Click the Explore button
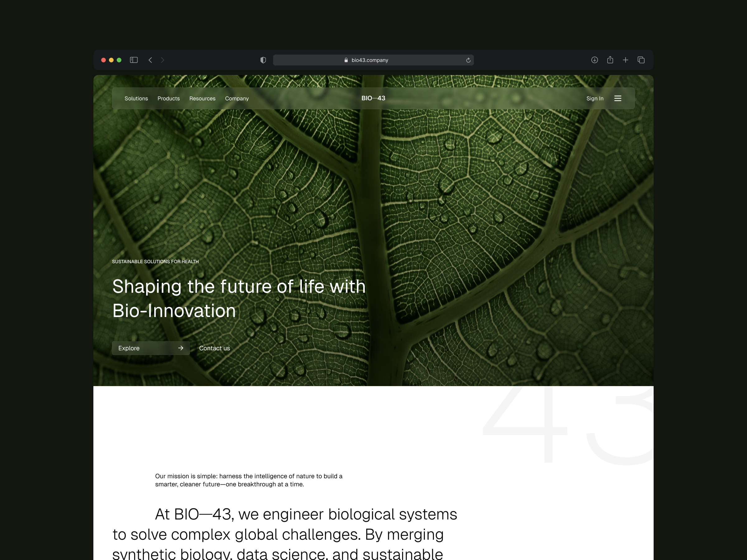The height and width of the screenshot is (560, 747). [151, 348]
